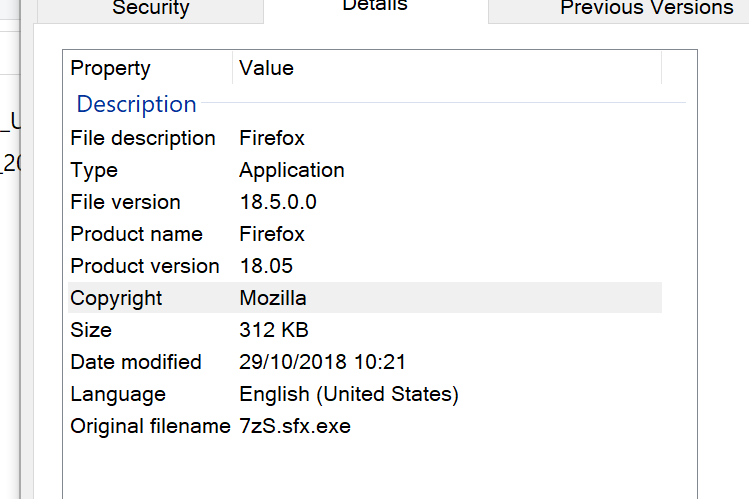749x499 pixels.
Task: Select the Product version property label
Action: click(145, 266)
